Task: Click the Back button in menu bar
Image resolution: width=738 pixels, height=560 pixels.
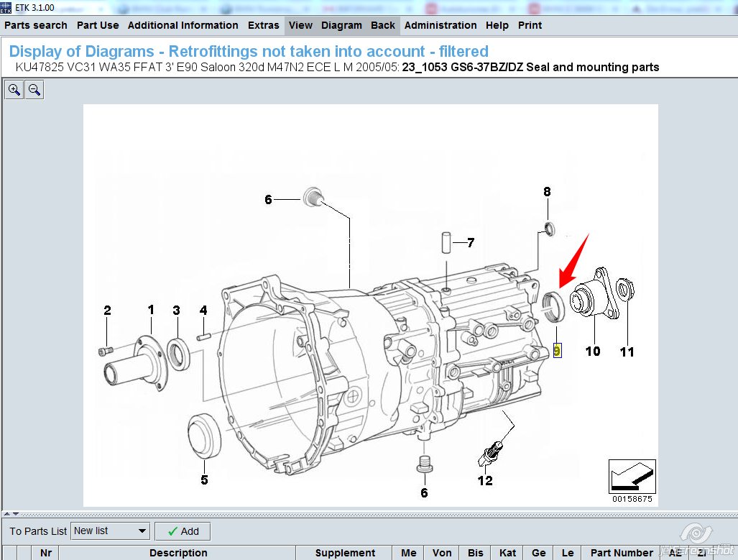Action: [x=383, y=25]
